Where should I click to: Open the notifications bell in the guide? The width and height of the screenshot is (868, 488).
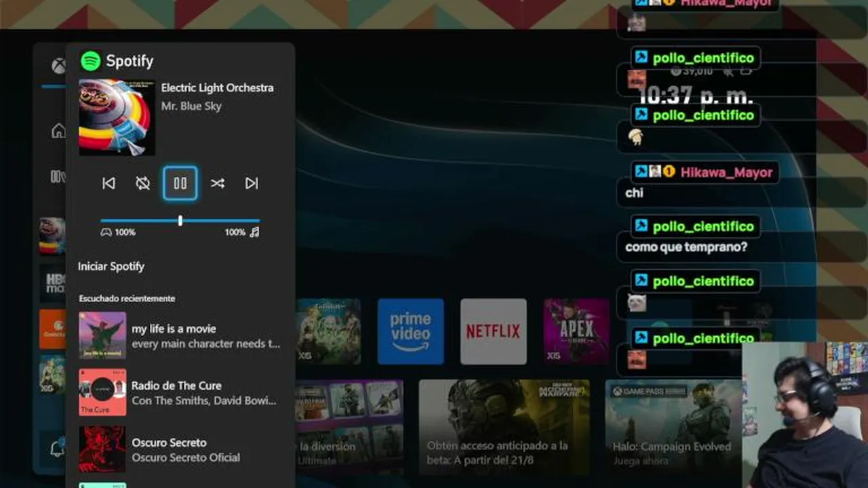tap(58, 448)
